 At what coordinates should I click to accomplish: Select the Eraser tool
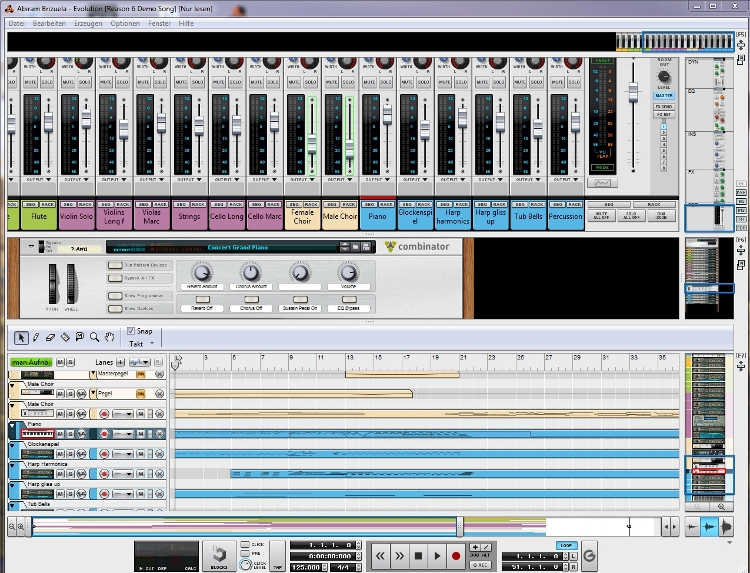click(50, 337)
